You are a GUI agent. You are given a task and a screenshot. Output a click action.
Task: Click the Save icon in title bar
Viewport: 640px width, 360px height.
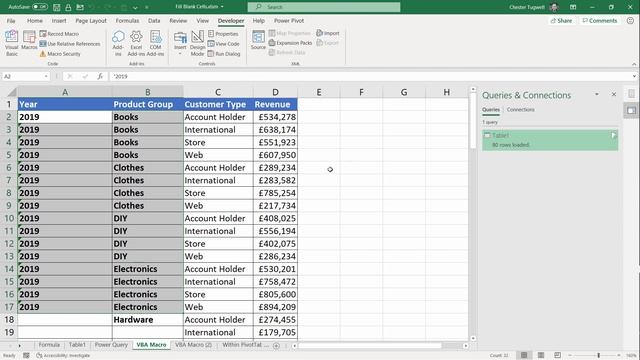click(57, 7)
